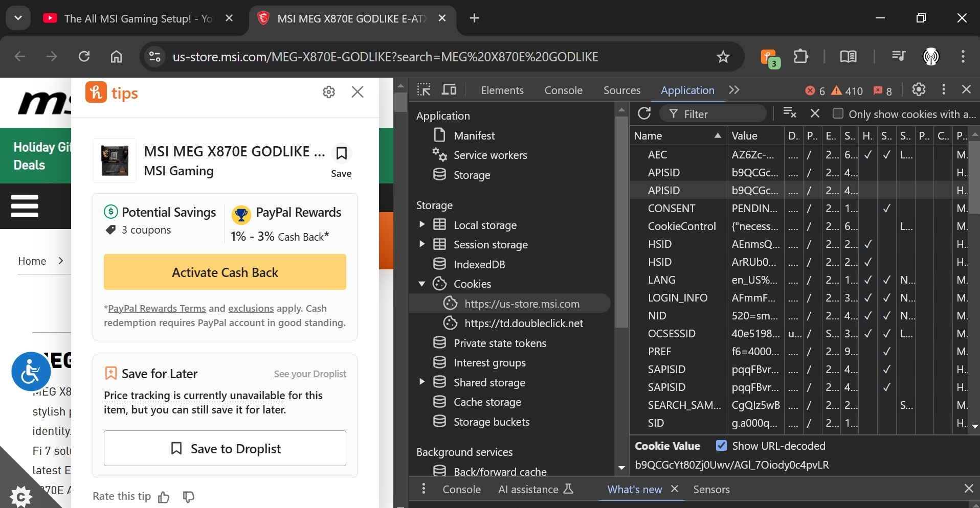
Task: Open the browser profile avatar
Action: 931,56
